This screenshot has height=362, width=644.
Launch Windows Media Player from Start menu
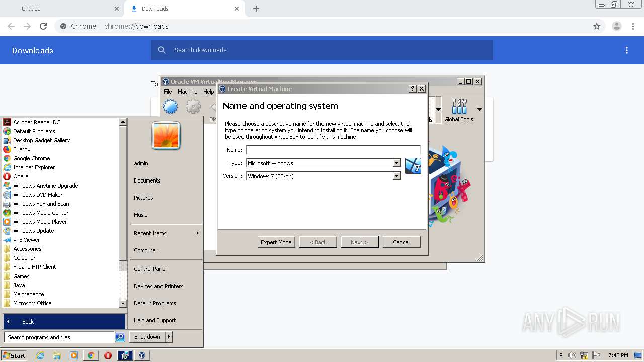[40, 222]
